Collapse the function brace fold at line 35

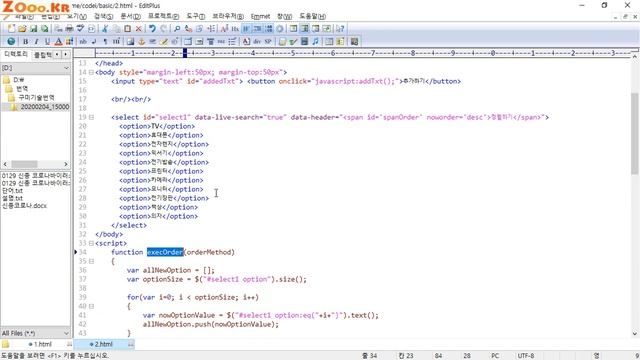tap(91, 261)
